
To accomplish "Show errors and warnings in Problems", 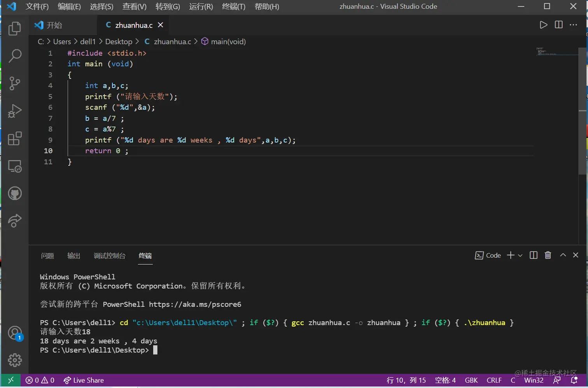I will 40,380.
